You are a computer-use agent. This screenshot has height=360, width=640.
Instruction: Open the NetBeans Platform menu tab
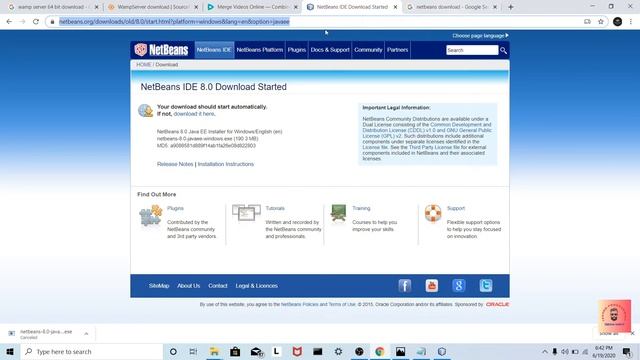tap(260, 50)
